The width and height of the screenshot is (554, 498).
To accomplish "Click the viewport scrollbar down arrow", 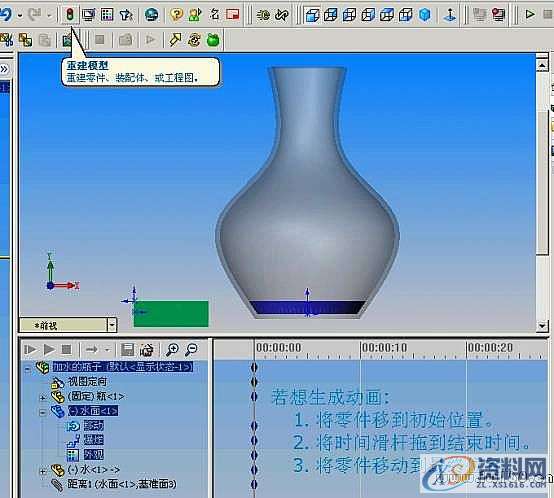I will point(542,325).
